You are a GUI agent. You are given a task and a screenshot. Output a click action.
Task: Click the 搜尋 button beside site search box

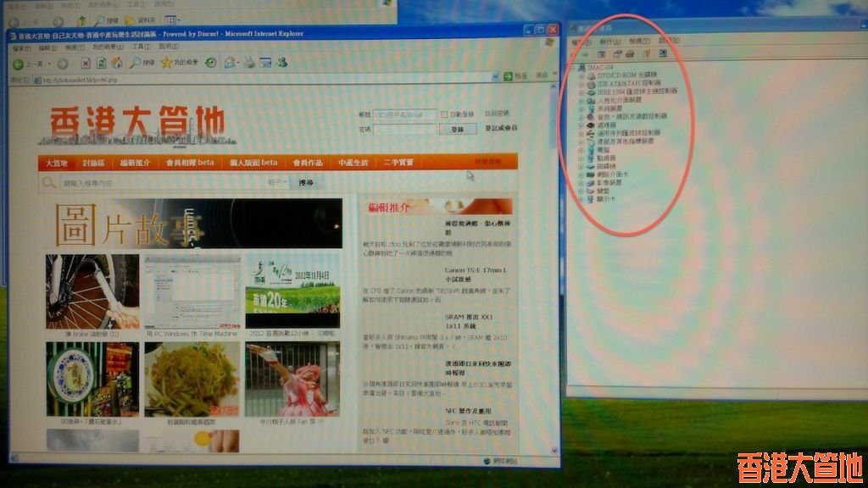[x=305, y=182]
